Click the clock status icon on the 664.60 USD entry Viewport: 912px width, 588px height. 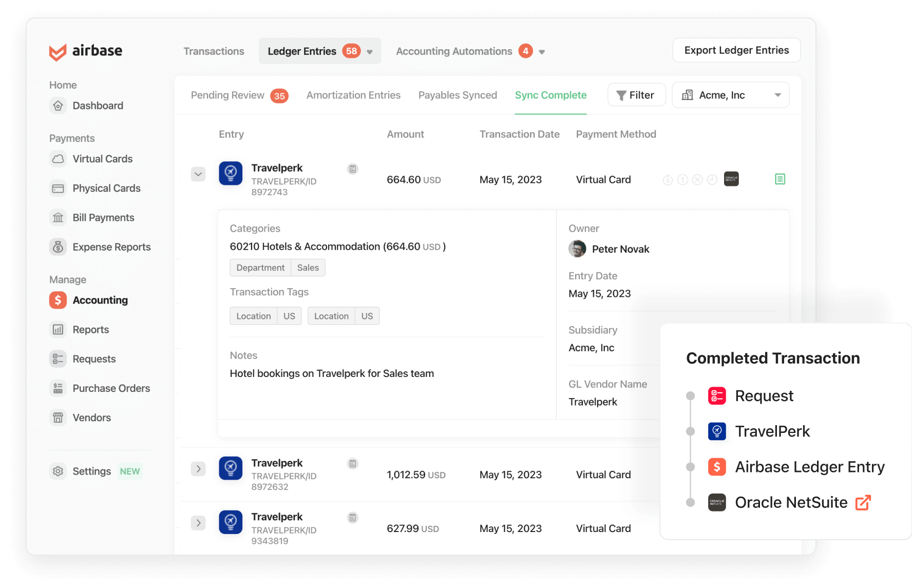[712, 180]
